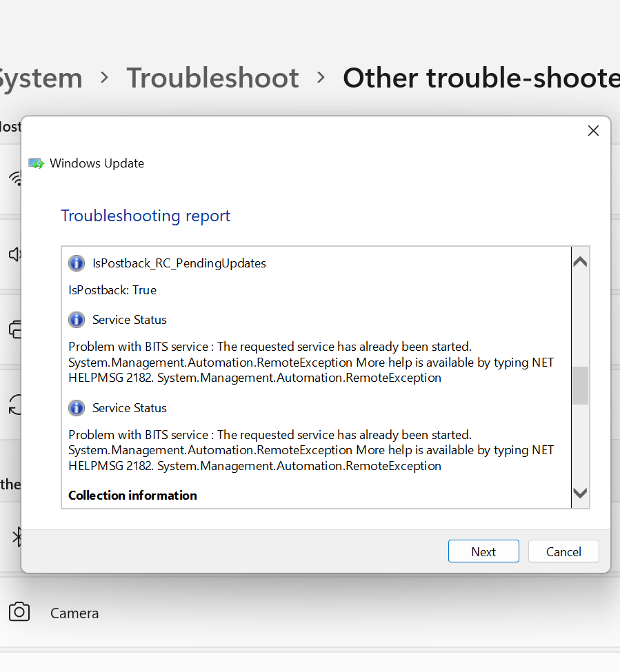Click the 'IsPostback: True' line
The width and height of the screenshot is (620, 672).
click(112, 290)
